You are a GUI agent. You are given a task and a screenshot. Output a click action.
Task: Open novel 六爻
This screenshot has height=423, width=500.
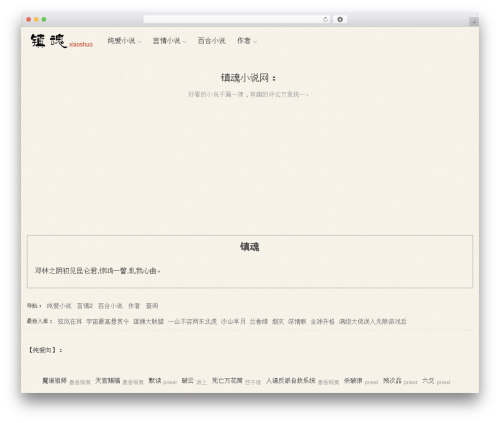pyautogui.click(x=428, y=380)
